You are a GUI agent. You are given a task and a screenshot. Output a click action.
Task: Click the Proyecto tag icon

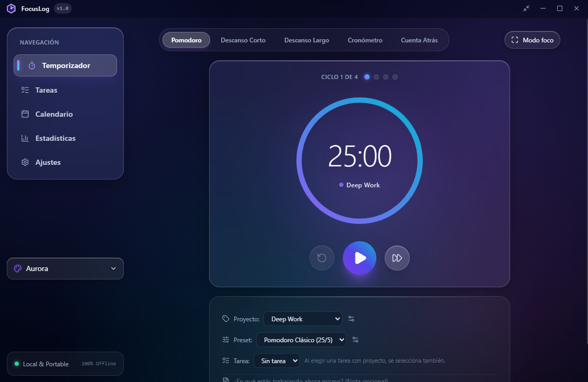click(x=226, y=319)
